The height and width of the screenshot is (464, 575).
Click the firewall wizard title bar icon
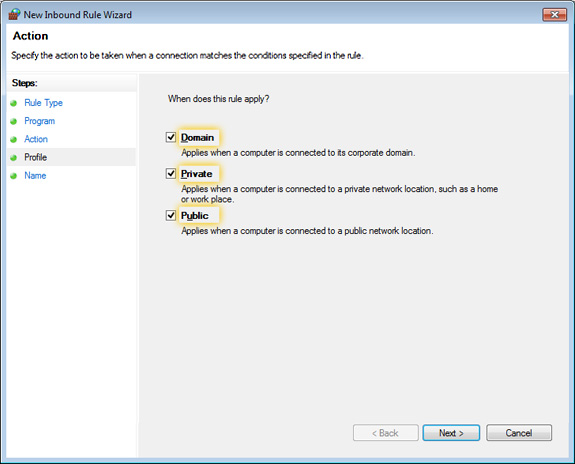pos(14,14)
